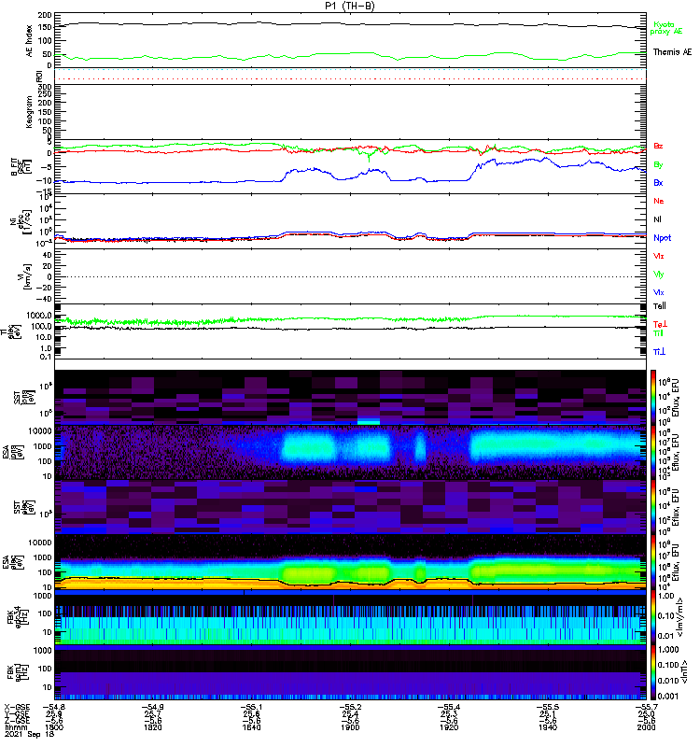
Task: Click the black Te parallel legend label
Action: click(x=660, y=306)
